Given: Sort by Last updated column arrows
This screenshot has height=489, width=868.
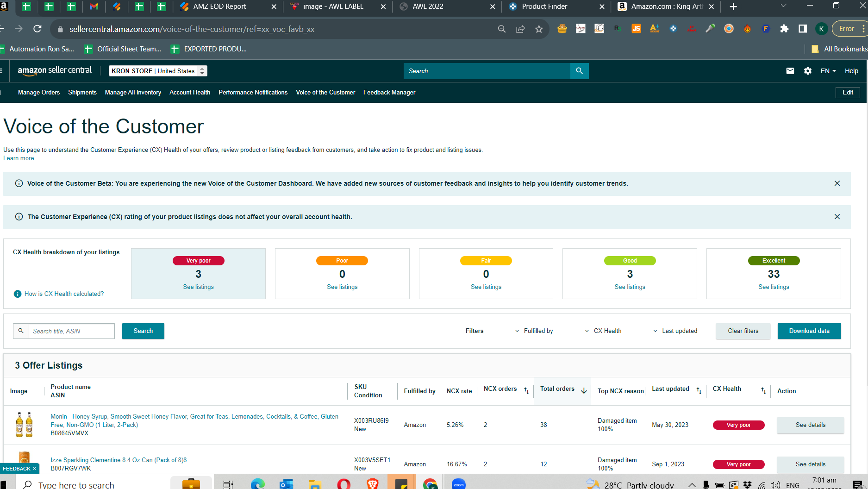Looking at the screenshot, I should (x=699, y=391).
